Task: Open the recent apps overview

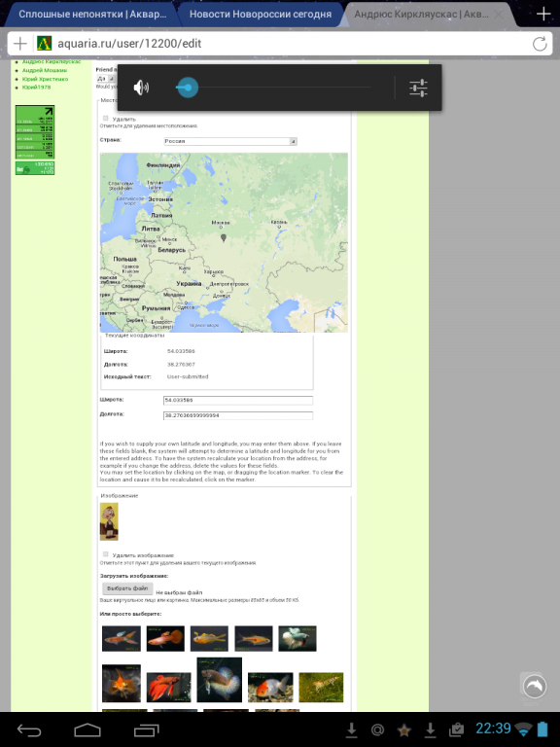Action: [146, 729]
